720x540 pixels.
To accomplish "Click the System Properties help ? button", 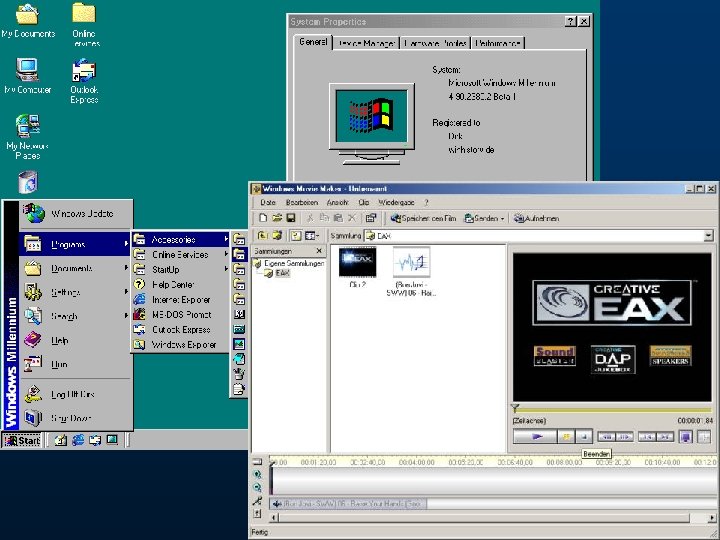I will point(570,22).
